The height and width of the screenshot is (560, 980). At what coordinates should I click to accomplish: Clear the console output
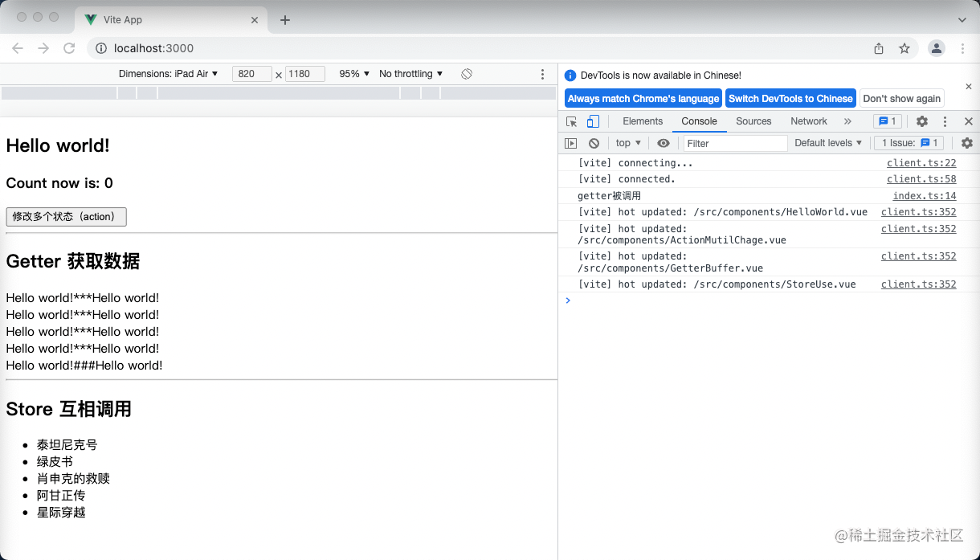[x=594, y=143]
